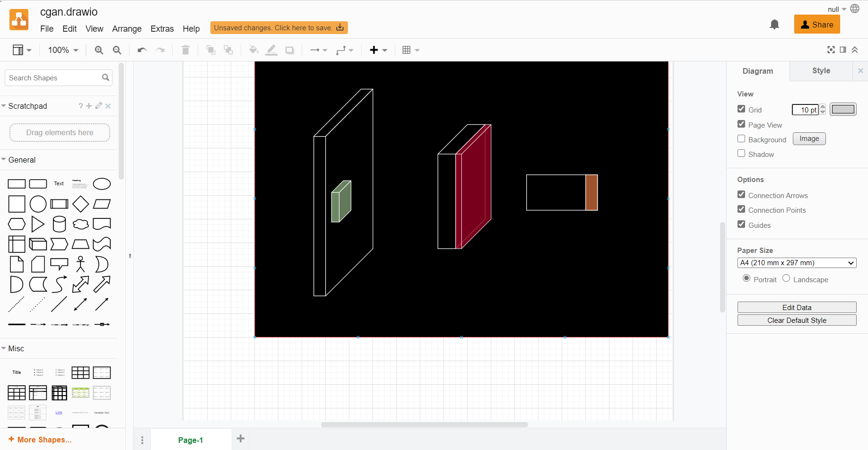
Task: Toggle fullscreen mode icon
Action: (831, 50)
